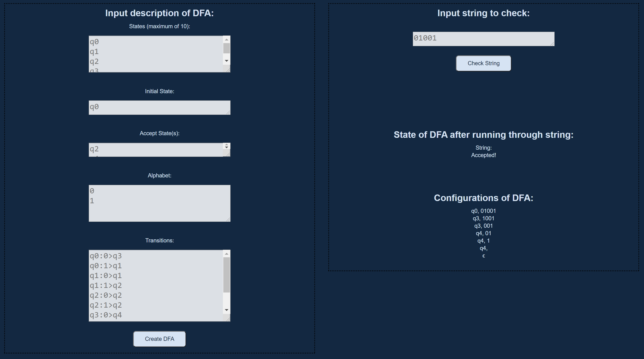Click the Accept States scroll up arrow
The height and width of the screenshot is (359, 644).
(226, 144)
